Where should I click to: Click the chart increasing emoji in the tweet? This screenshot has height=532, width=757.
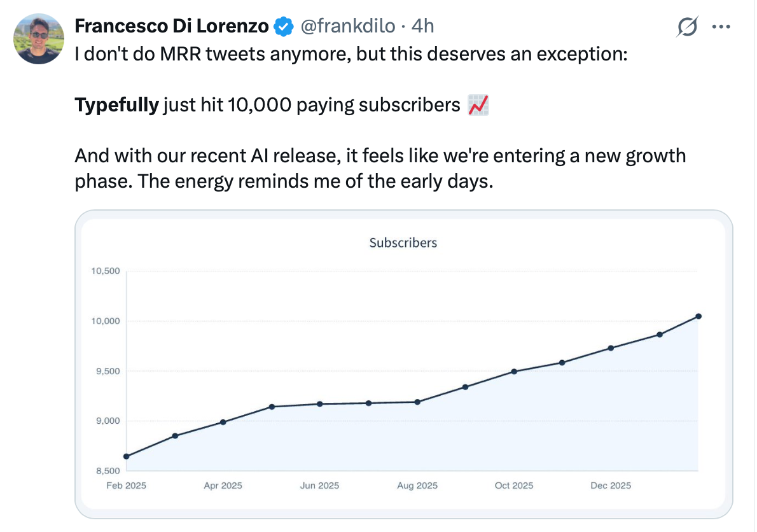(x=478, y=104)
